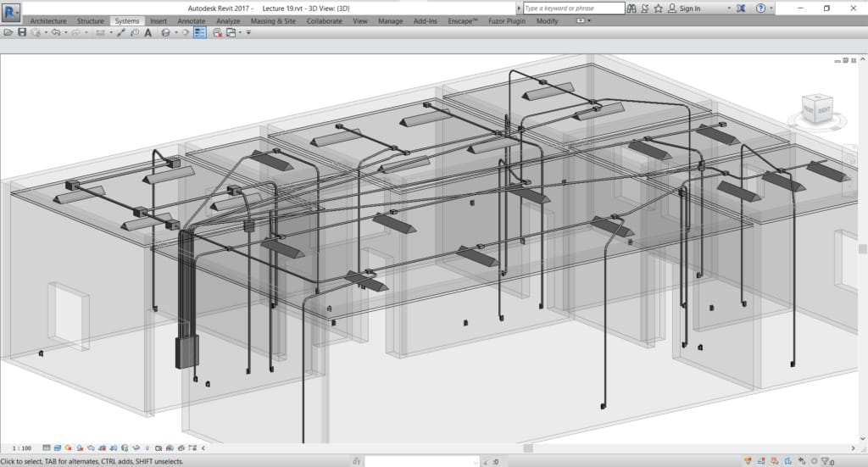Select the Text tool "A" icon

pos(147,33)
